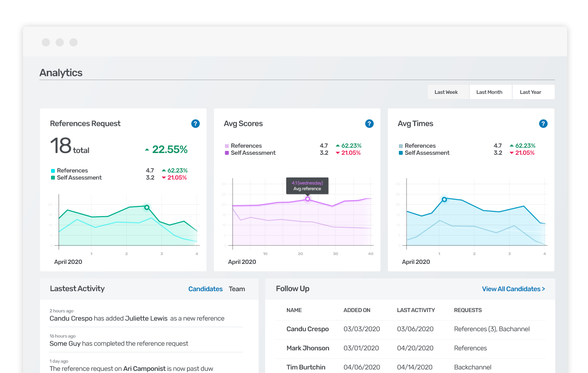Click highlighted point on References Request chart

pyautogui.click(x=147, y=207)
